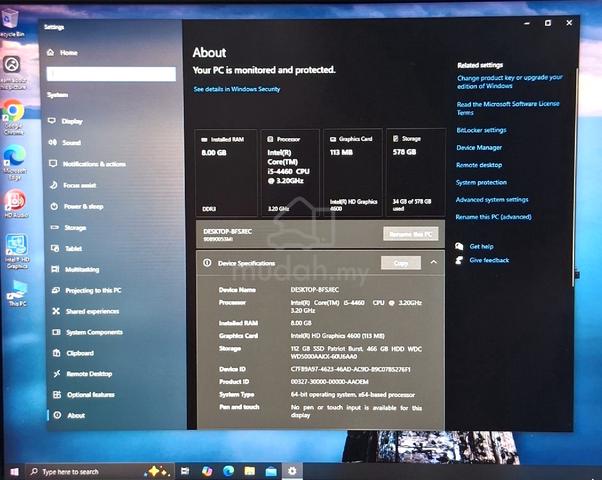Open System protection link
The image size is (602, 480).
click(x=481, y=182)
